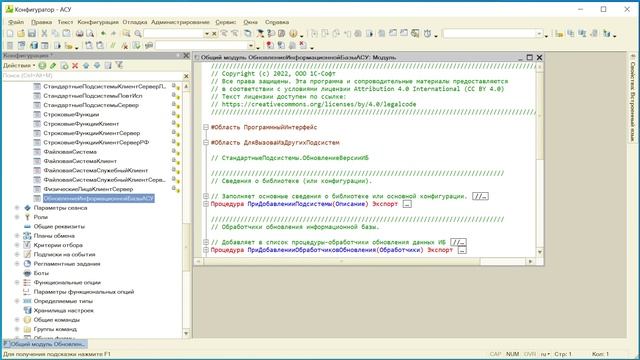Click the Find icon beside Redo
The image size is (640, 360).
point(127,33)
